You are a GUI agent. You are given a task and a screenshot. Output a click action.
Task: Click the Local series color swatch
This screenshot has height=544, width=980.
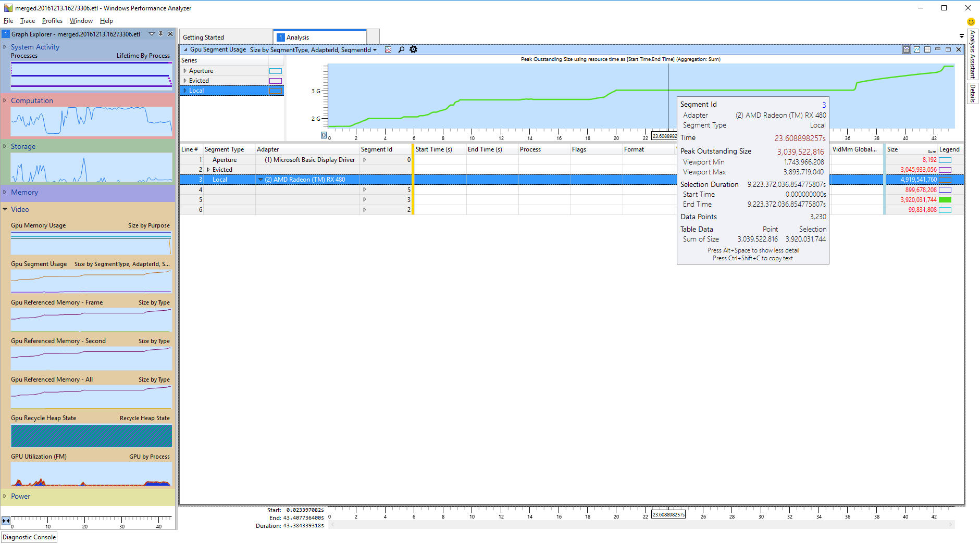[x=275, y=91]
